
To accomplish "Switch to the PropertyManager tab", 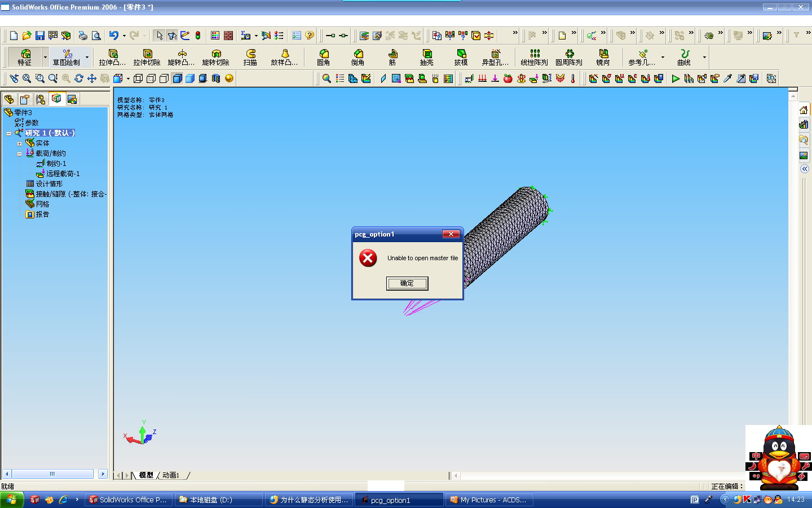I will coord(25,99).
